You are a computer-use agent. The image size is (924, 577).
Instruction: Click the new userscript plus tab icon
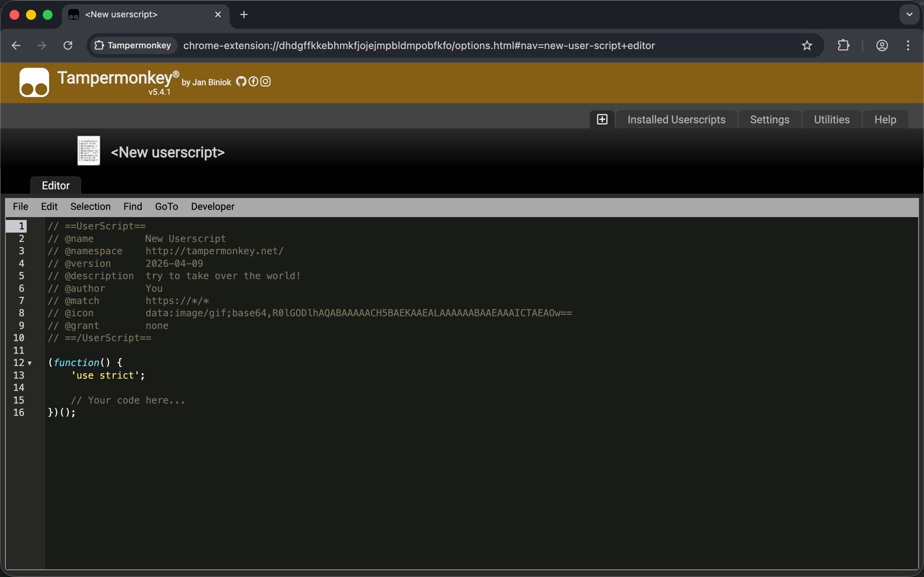602,119
